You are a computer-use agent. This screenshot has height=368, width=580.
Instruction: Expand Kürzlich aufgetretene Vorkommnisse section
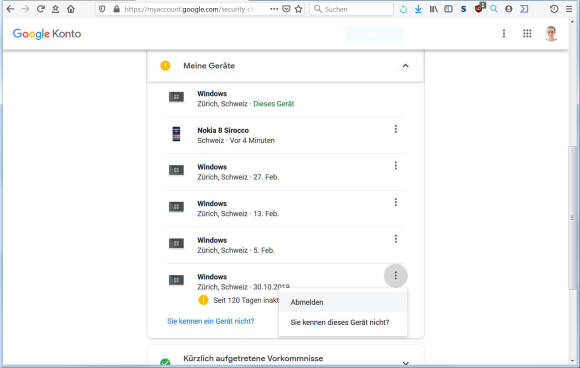[x=405, y=363]
